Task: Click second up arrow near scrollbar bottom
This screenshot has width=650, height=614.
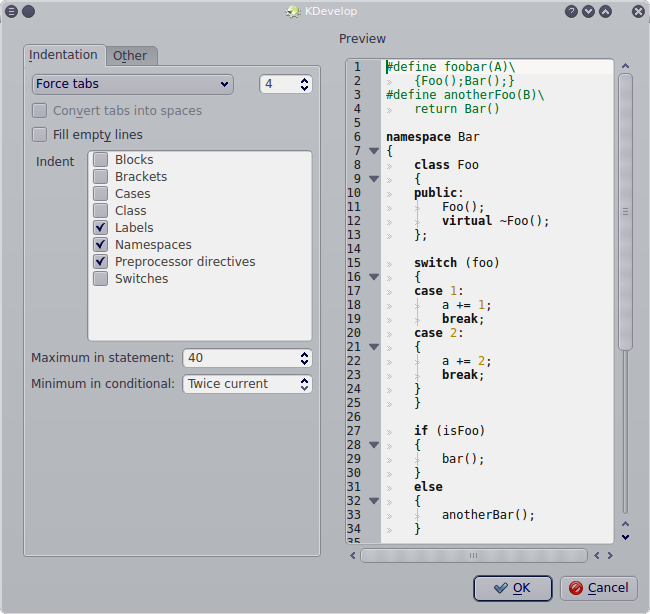Action: click(x=626, y=524)
